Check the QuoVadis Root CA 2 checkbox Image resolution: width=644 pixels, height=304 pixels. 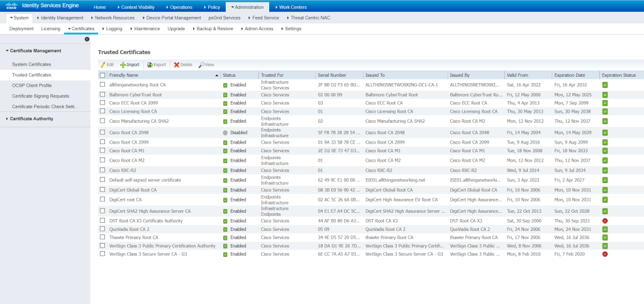point(103,229)
